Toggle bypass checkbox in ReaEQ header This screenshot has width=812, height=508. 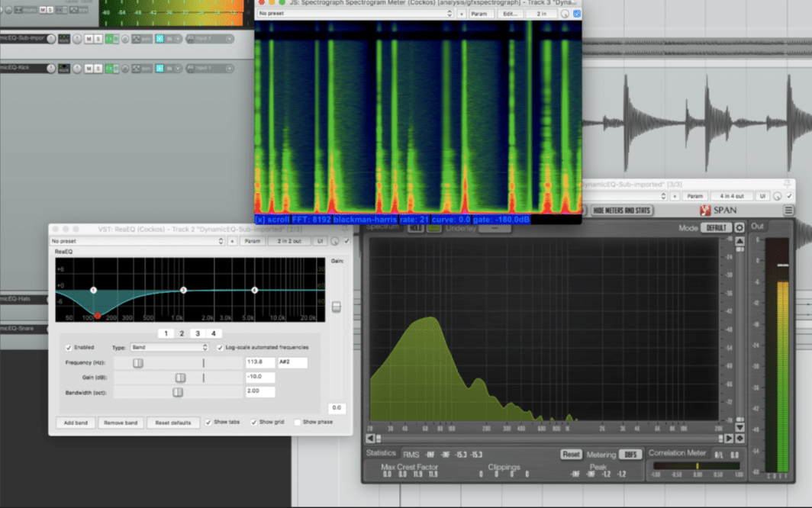click(x=346, y=241)
